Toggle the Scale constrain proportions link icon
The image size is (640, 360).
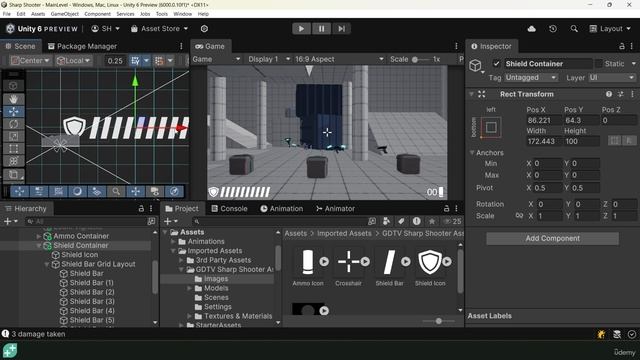pos(519,216)
